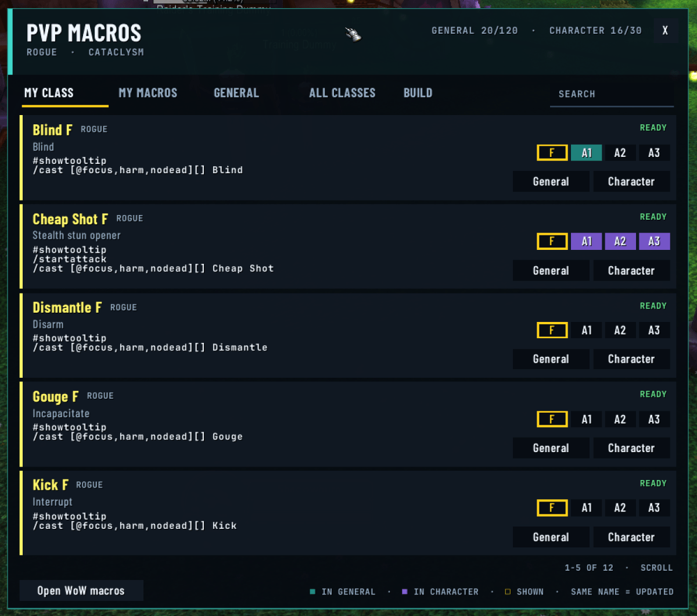Image resolution: width=697 pixels, height=616 pixels.
Task: Toggle A2 variant for Cheap Shot F
Action: point(620,241)
